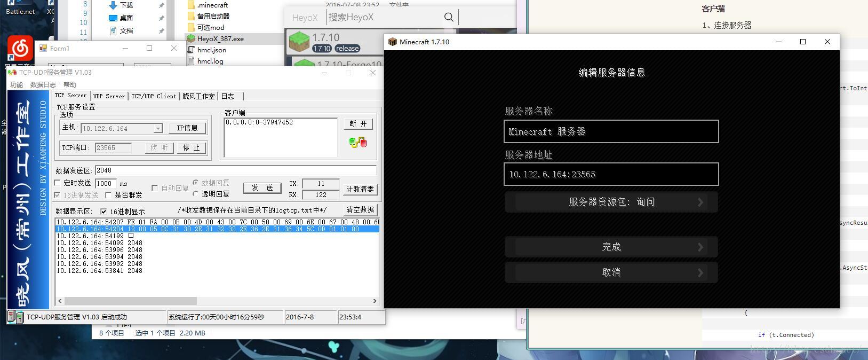Click the IP信息 button
This screenshot has width=868, height=360.
pos(187,128)
